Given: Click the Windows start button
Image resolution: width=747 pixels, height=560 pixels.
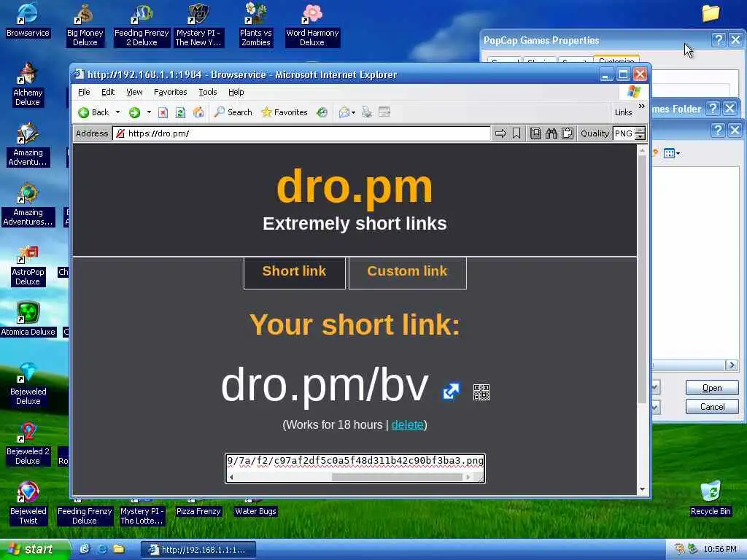Looking at the screenshot, I should tap(34, 550).
